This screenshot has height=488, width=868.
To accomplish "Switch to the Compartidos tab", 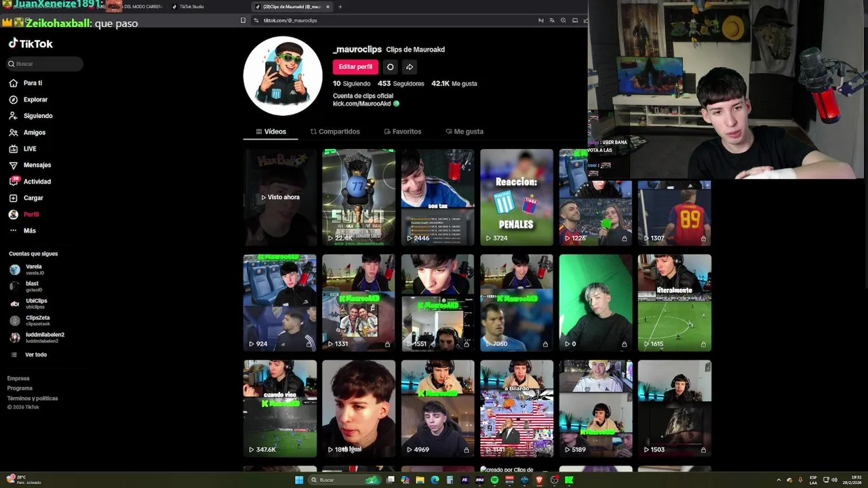I will tap(335, 131).
